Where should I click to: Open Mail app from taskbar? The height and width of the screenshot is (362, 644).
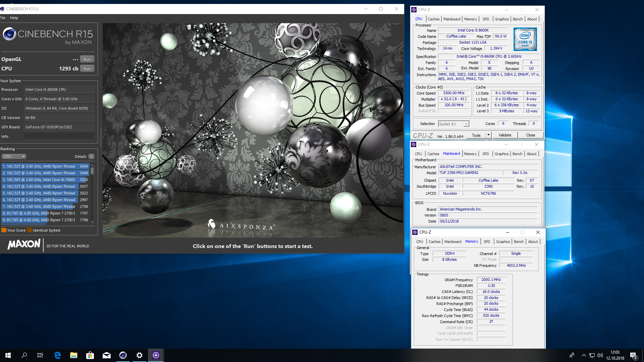(x=107, y=355)
